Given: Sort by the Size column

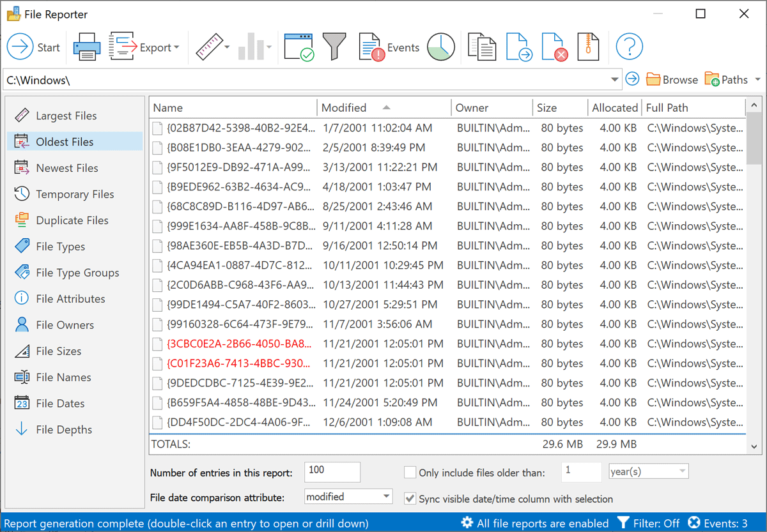Looking at the screenshot, I should tap(560, 108).
